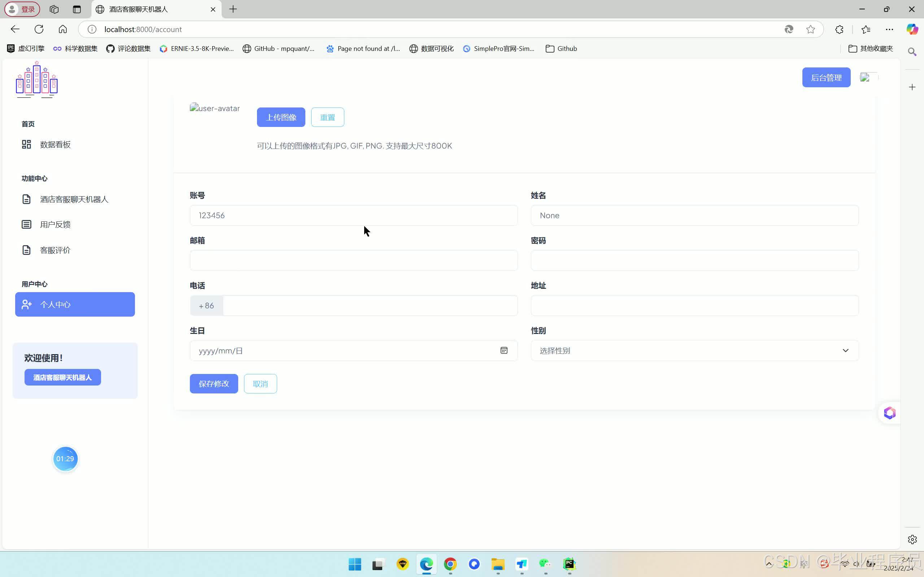Screen dimensions: 924x577
Task: Open 酒店客服聊天机器人 sidebar item
Action: [74, 199]
